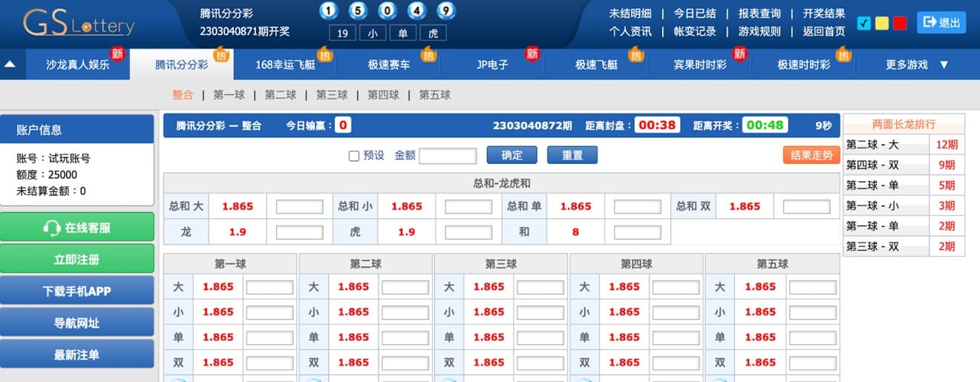Open the 游戏规则 link
This screenshot has height=382, width=980.
coord(759,31)
